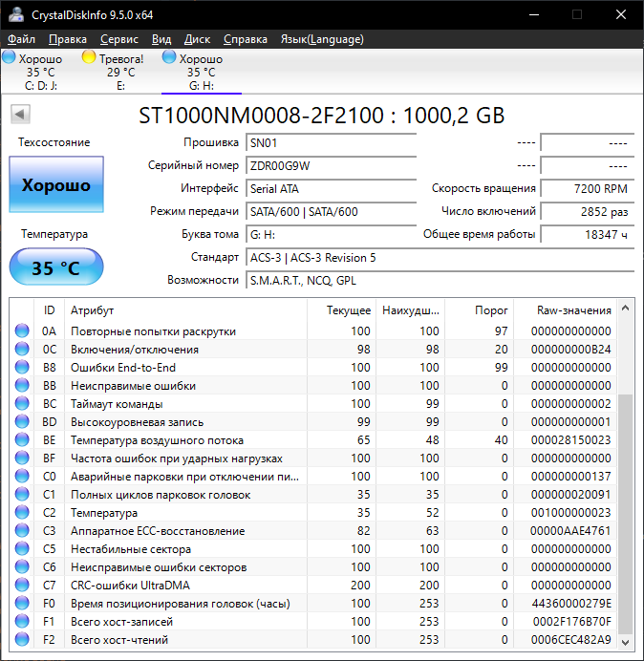Click status orb of attribute F1 row
644x661 pixels.
pos(22,621)
